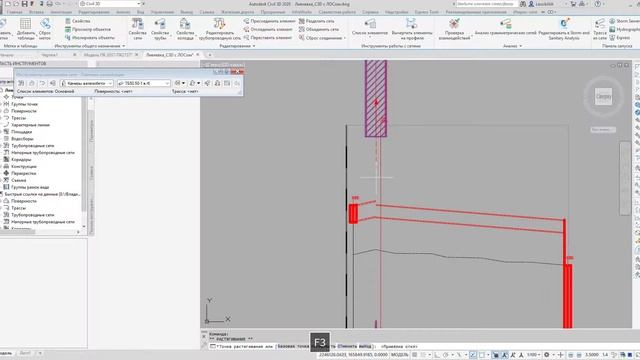Image resolution: width=640 pixels, height=360 pixels.
Task: Open Свойства колодца structure properties
Action: click(x=185, y=29)
